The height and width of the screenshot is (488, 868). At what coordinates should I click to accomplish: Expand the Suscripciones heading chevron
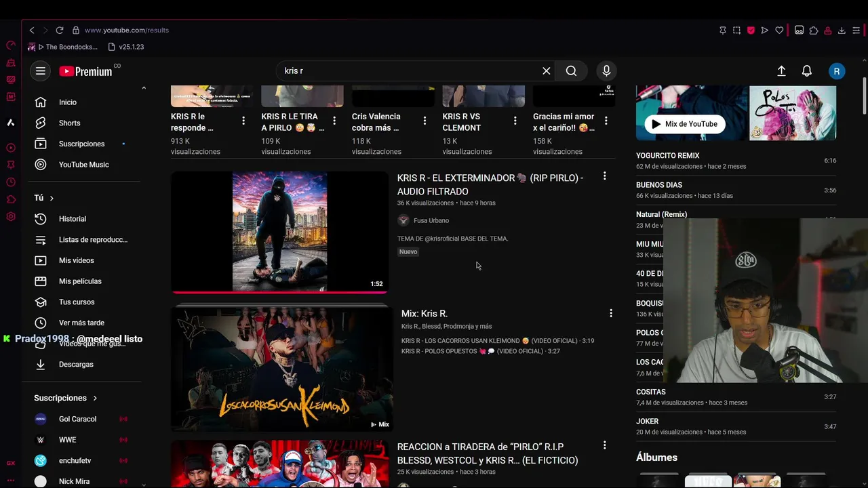[x=95, y=398]
